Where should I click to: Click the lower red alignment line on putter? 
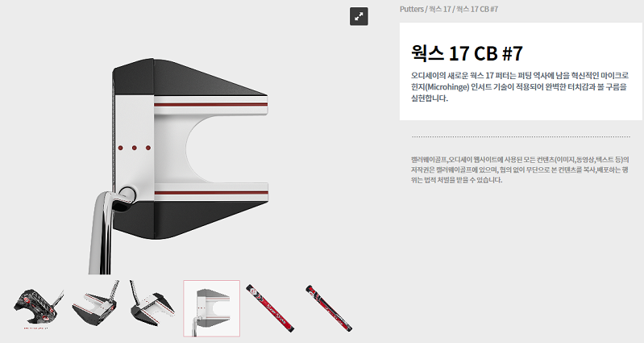point(210,192)
